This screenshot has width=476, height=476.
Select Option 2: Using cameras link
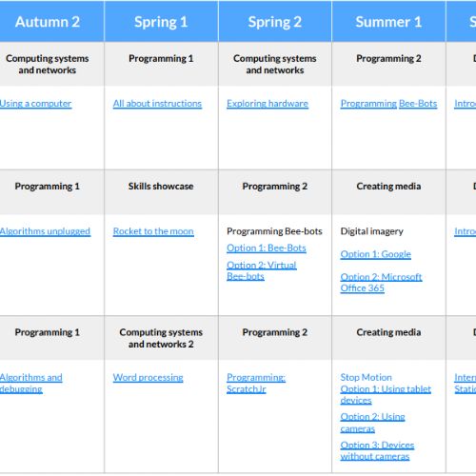coord(372,423)
